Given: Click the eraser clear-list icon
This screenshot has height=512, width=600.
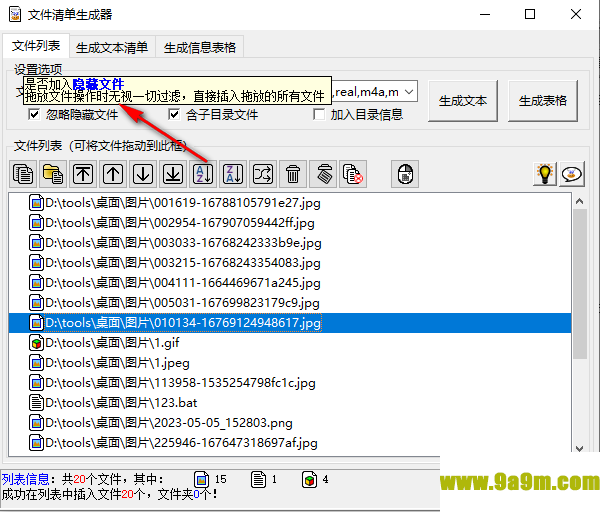Looking at the screenshot, I should (x=323, y=174).
